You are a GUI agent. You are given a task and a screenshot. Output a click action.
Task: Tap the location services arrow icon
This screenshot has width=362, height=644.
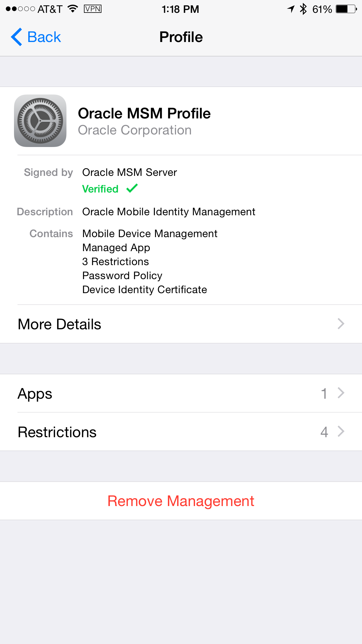pyautogui.click(x=291, y=9)
